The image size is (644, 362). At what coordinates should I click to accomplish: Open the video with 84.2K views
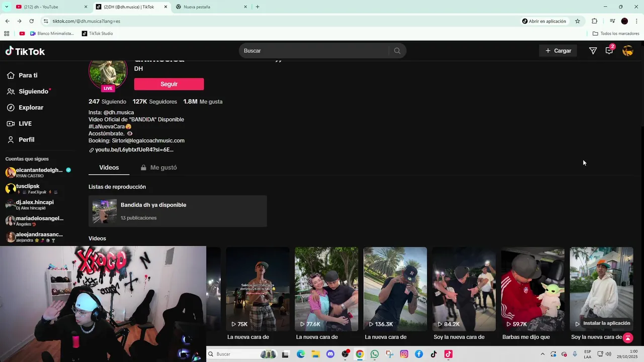click(x=464, y=289)
